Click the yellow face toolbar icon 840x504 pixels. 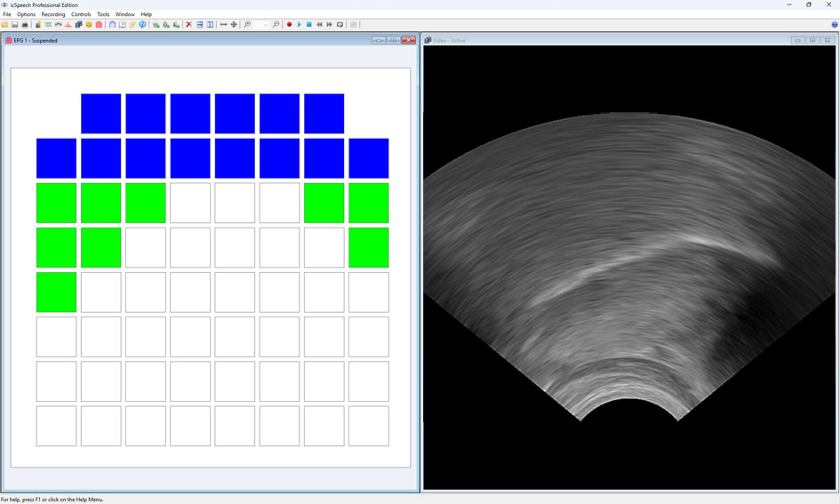pyautogui.click(x=89, y=25)
